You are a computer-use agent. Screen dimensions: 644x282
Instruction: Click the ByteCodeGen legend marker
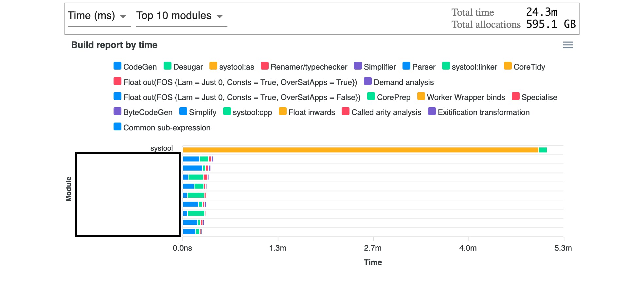pyautogui.click(x=117, y=111)
